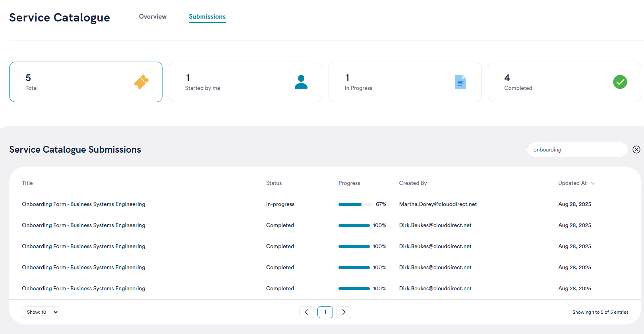644x334 pixels.
Task: Sort by the Progress column header
Action: (x=349, y=183)
